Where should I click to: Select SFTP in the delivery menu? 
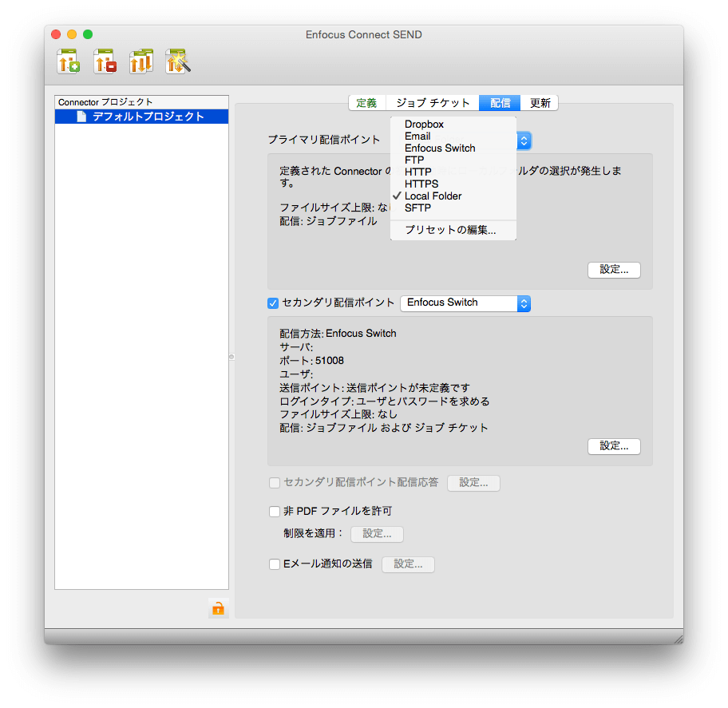coord(453,208)
